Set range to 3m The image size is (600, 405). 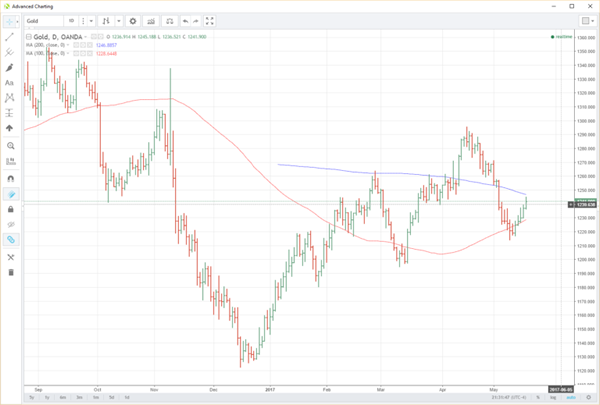click(79, 398)
